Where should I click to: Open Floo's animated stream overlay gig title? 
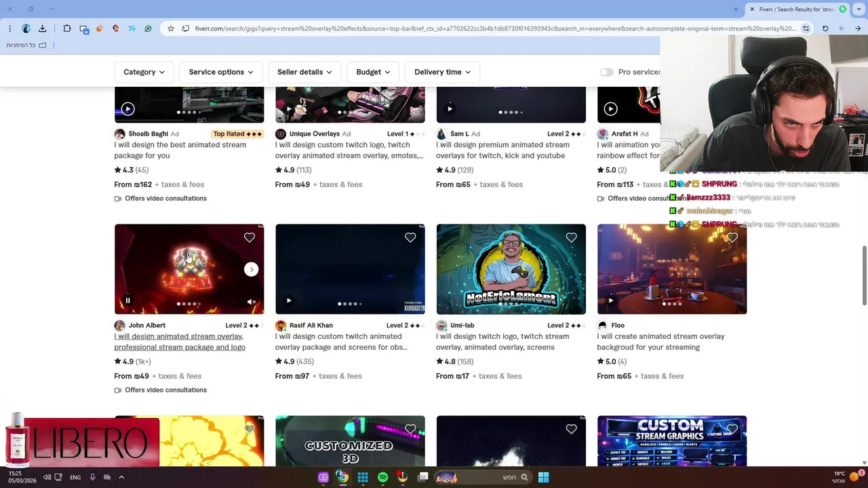pyautogui.click(x=660, y=342)
